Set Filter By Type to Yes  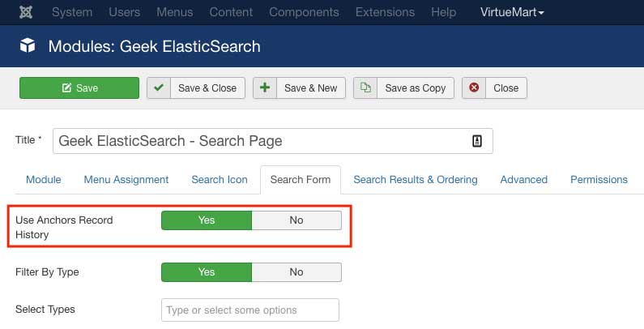(207, 272)
